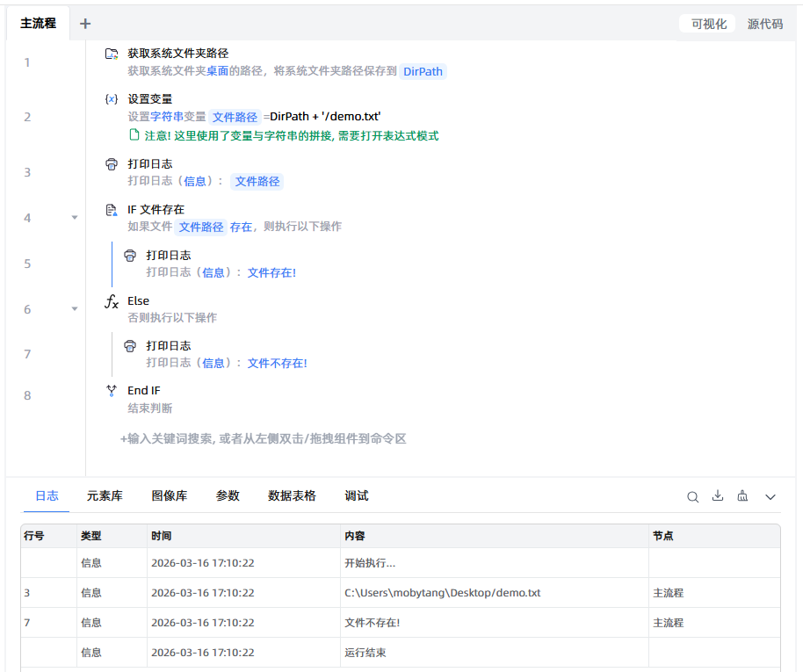The image size is (803, 672).
Task: Collapse the bottom log panel with chevron
Action: [x=770, y=497]
